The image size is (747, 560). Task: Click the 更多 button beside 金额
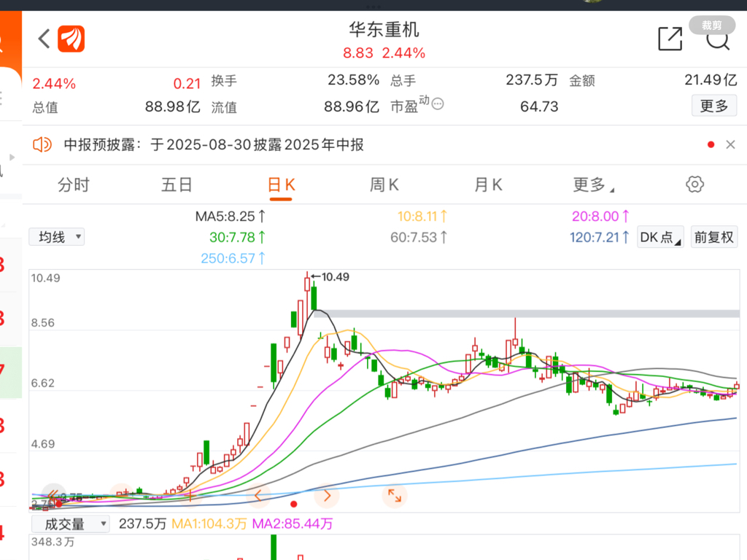pos(714,106)
